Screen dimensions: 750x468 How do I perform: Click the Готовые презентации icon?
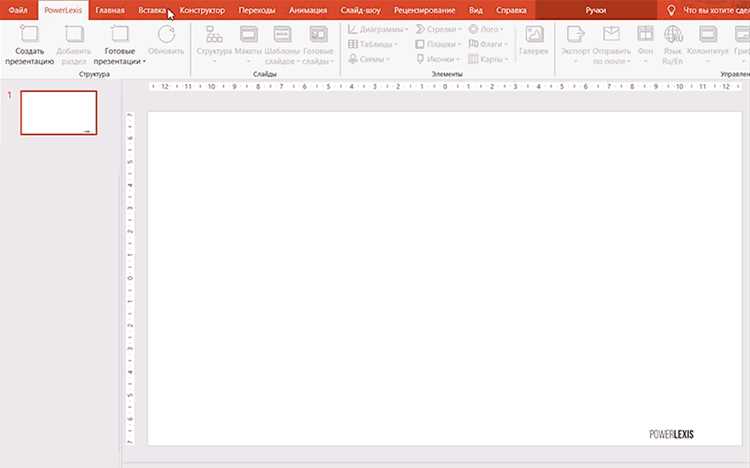point(120,34)
